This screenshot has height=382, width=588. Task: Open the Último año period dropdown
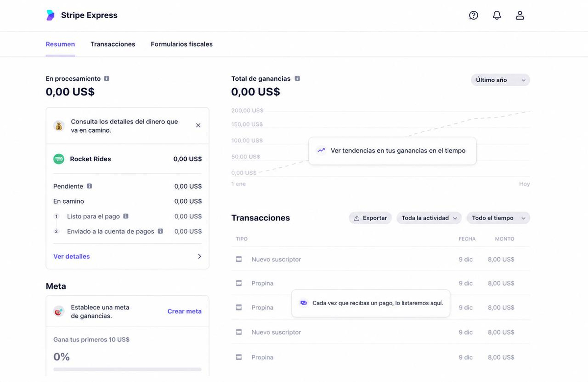point(500,80)
